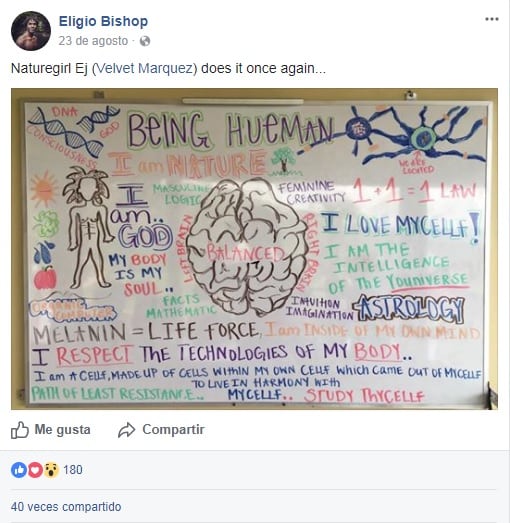Open the list of 180 reactions
This screenshot has width=510, height=523.
click(73, 470)
